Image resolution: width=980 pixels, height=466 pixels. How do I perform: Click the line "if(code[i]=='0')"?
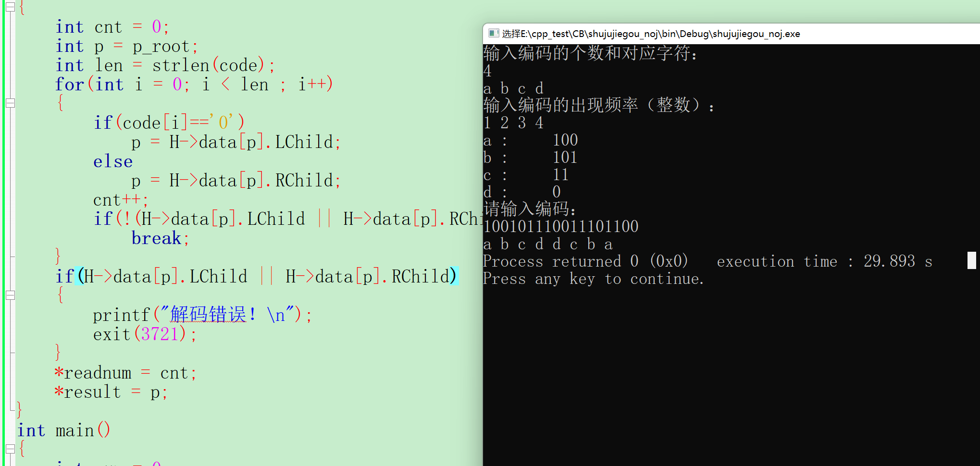coord(169,123)
